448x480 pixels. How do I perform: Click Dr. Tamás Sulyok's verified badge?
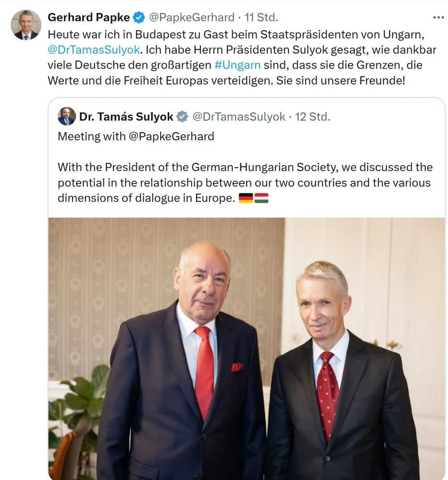click(x=183, y=117)
